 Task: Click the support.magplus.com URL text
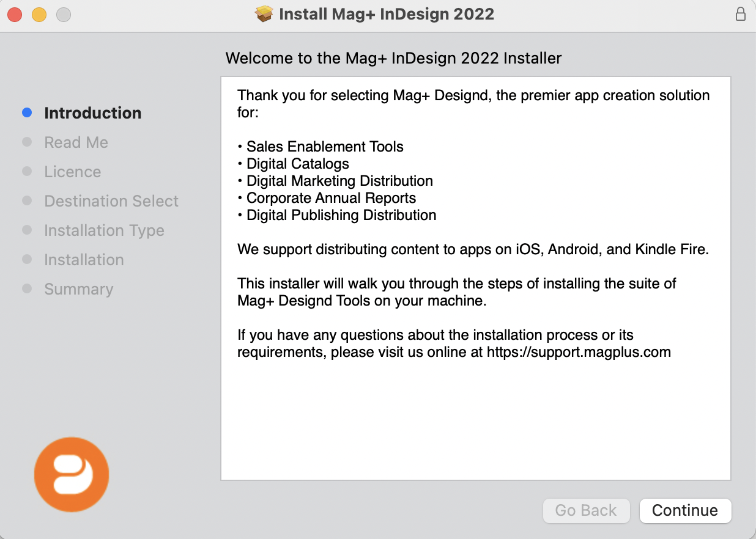click(x=579, y=352)
